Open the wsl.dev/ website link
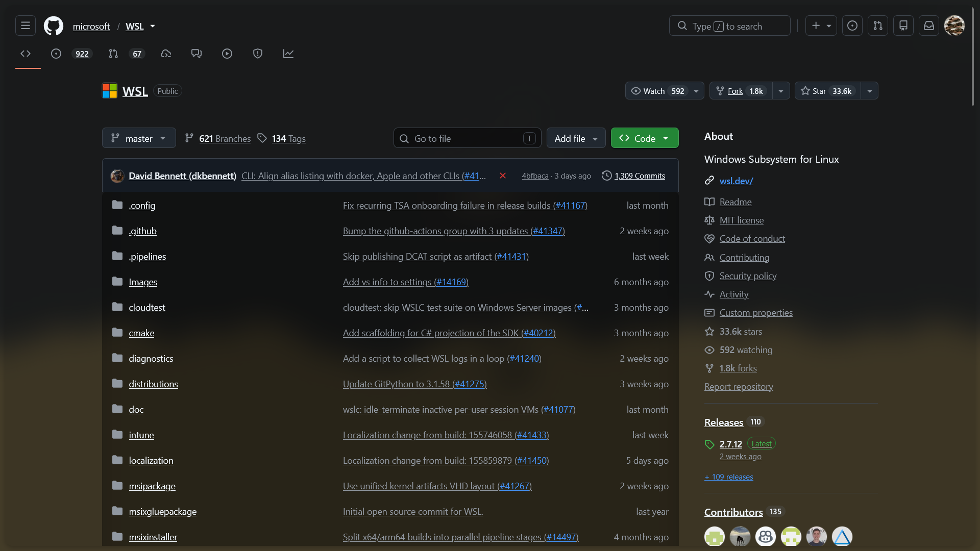The height and width of the screenshot is (551, 980). [x=736, y=181]
